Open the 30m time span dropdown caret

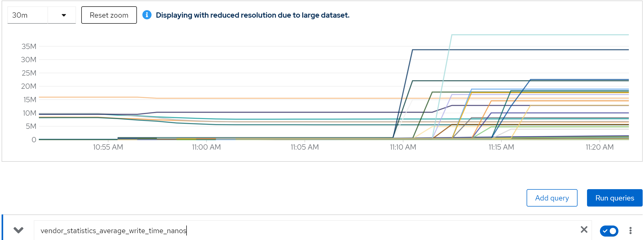(64, 15)
